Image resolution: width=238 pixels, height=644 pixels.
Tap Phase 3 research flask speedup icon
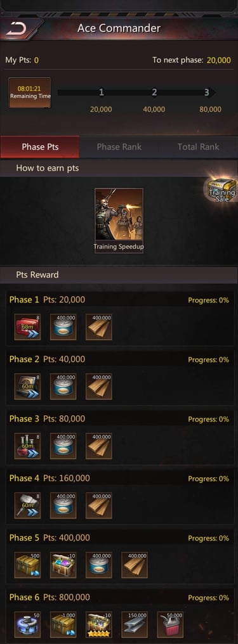(27, 446)
